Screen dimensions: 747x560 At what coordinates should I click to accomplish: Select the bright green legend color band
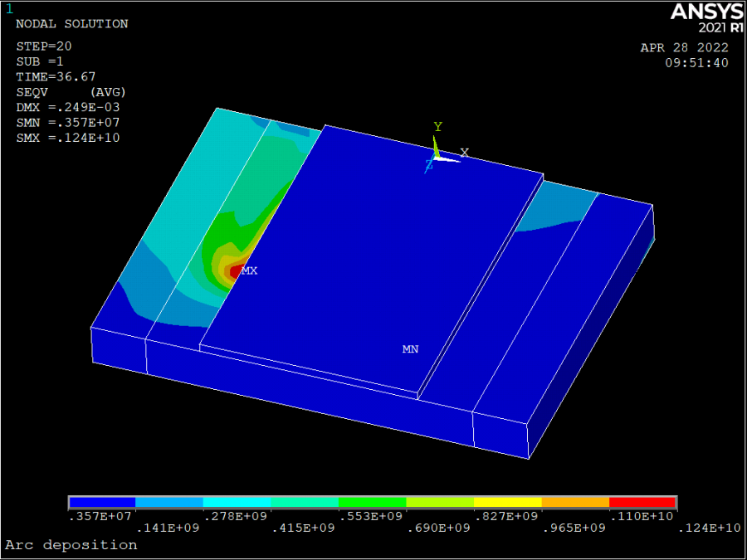[x=373, y=503]
